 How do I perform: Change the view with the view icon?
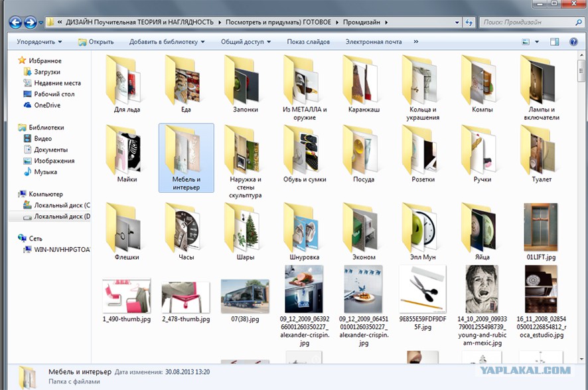(526, 42)
